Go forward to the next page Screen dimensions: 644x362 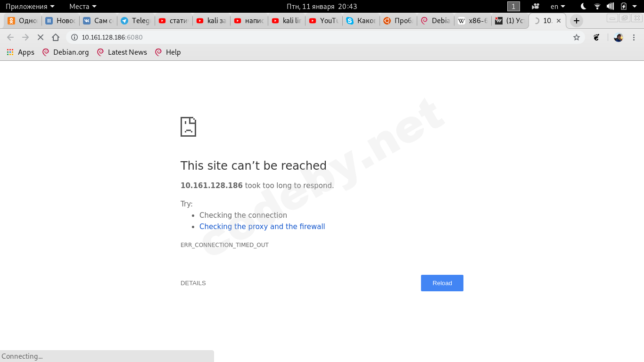(25, 37)
